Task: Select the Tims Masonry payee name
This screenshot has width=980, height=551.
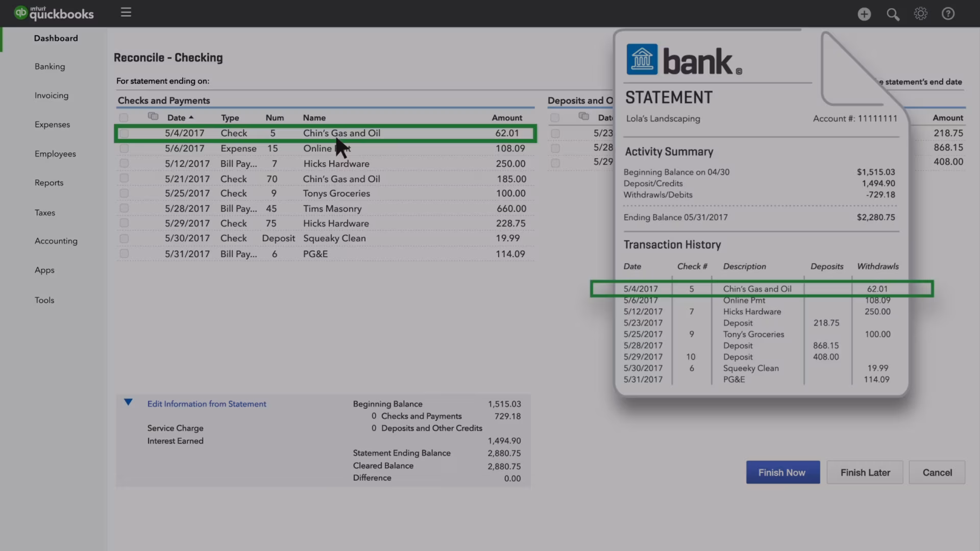Action: [x=332, y=208]
